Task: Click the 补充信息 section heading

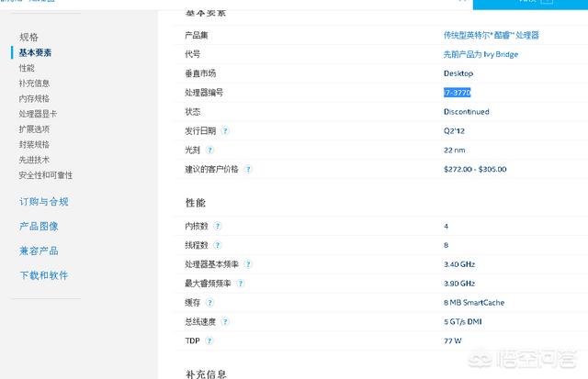Action: click(206, 374)
